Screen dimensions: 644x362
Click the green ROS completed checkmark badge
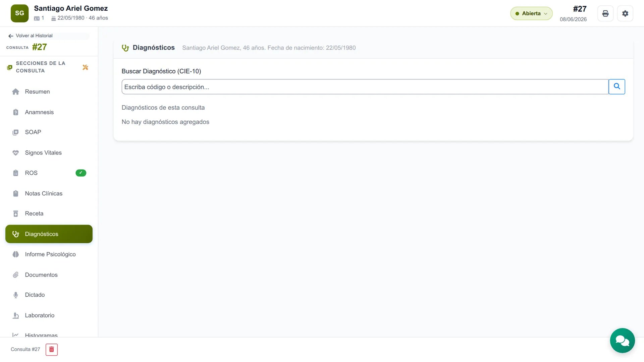[x=81, y=173]
